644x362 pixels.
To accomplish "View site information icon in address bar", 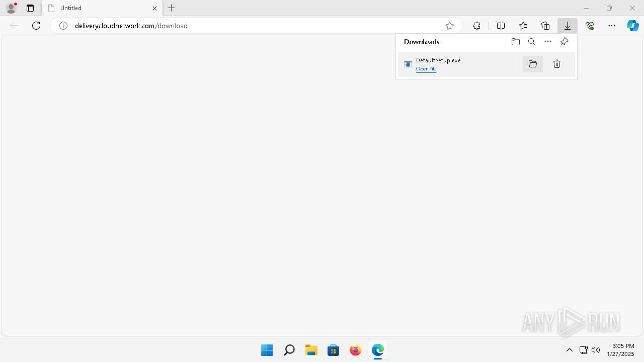I will point(63,26).
